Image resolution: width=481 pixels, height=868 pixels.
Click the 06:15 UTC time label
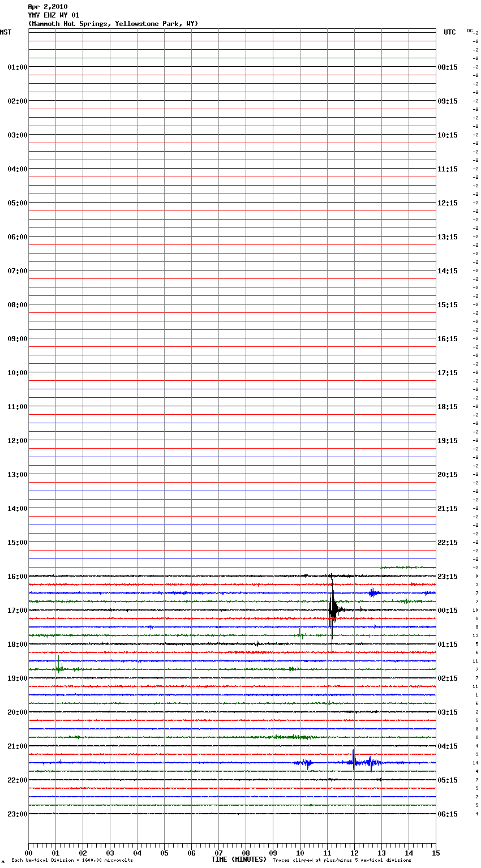point(448,814)
